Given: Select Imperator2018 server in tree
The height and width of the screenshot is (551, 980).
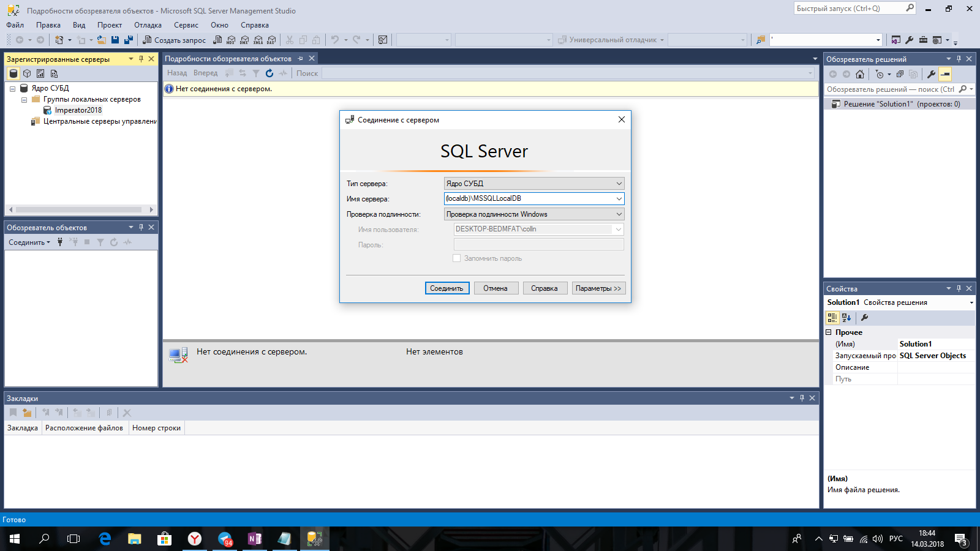Looking at the screenshot, I should coord(78,110).
